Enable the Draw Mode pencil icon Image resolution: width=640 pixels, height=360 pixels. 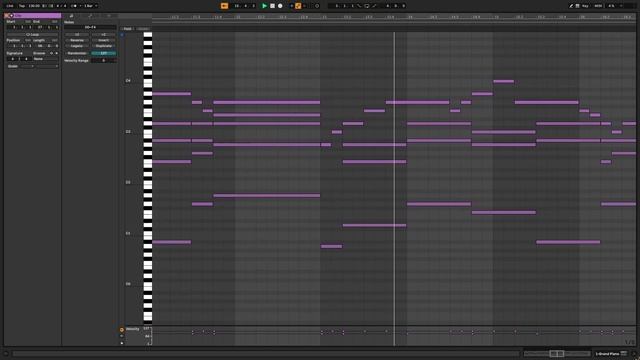coord(571,6)
